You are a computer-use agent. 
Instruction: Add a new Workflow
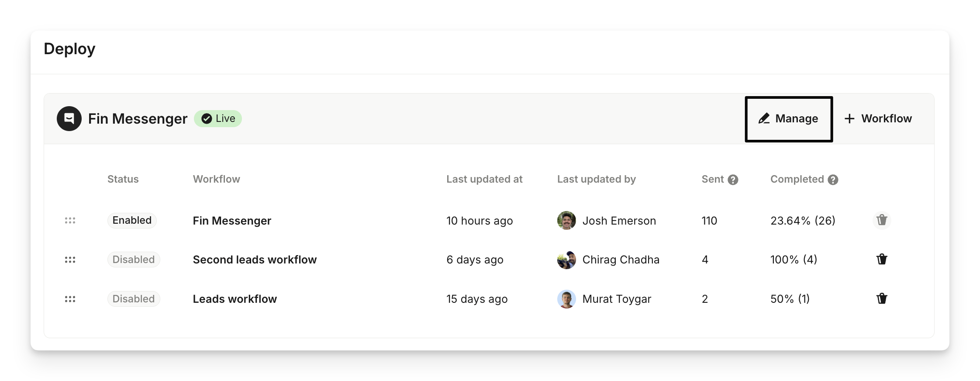tap(878, 119)
